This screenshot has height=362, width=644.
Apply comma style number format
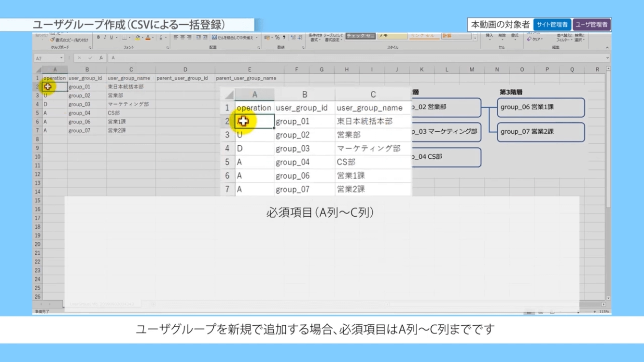pyautogui.click(x=284, y=37)
